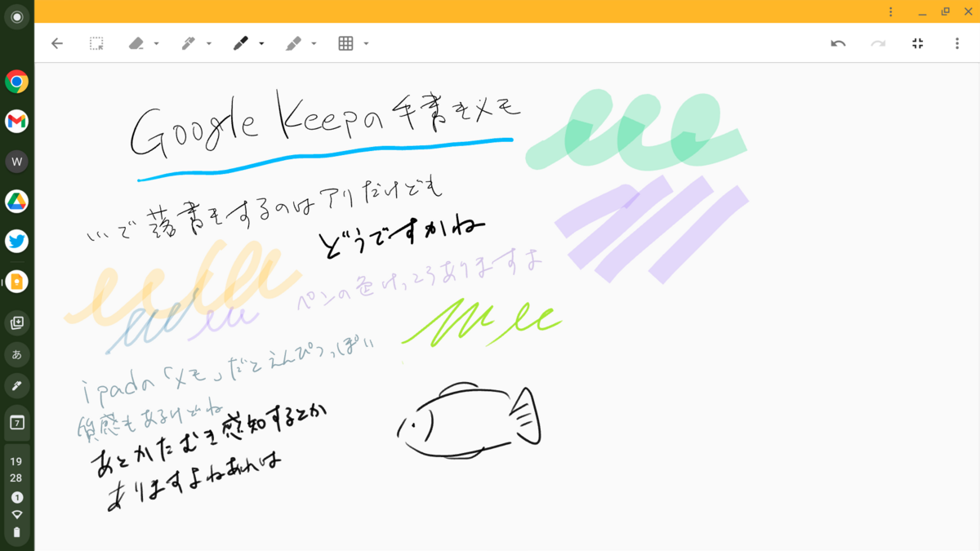The image size is (980, 551).
Task: Undo the last stroke
Action: [x=838, y=43]
